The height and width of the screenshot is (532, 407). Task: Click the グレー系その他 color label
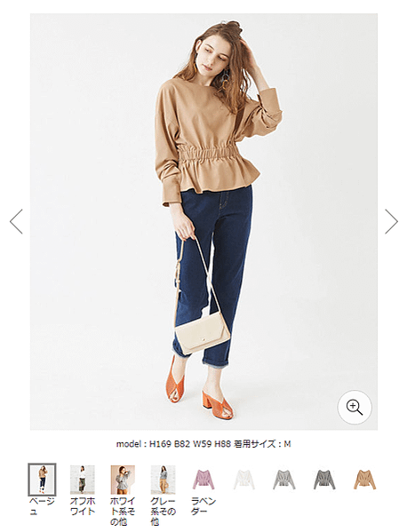point(164,512)
